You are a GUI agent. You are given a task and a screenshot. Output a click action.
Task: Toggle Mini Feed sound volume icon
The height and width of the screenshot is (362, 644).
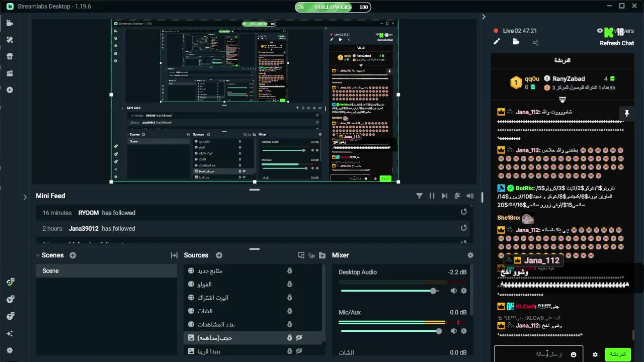point(470,196)
